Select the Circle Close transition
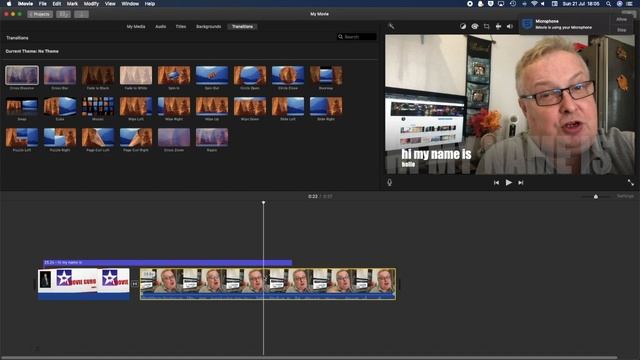The height and width of the screenshot is (360, 640). [x=288, y=76]
